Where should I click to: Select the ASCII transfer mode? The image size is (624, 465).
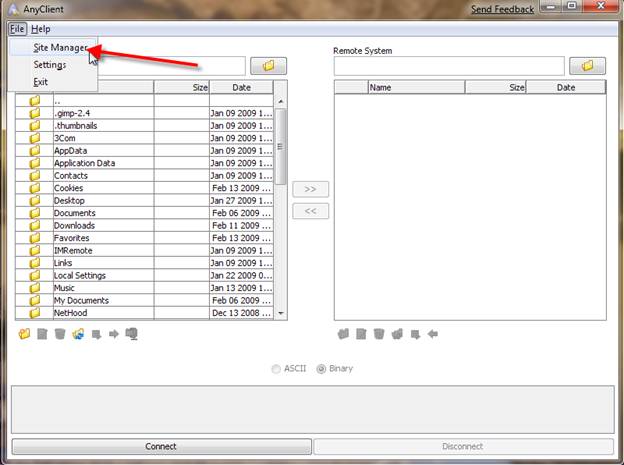click(276, 369)
